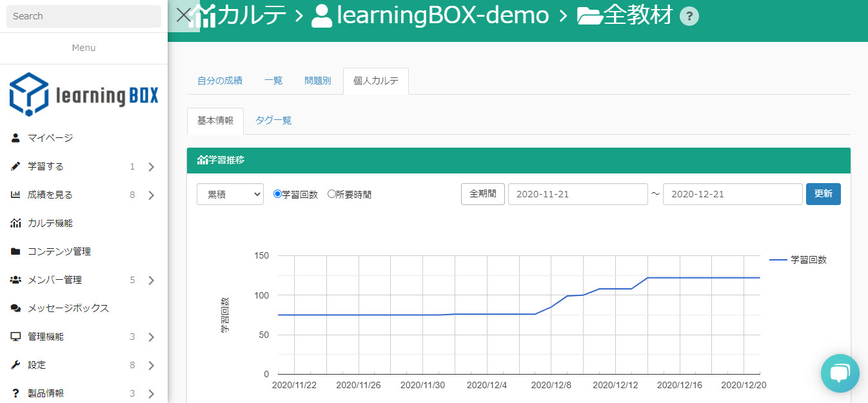The height and width of the screenshot is (403, 868).
Task: Click the Menu label in the sidebar
Action: (x=84, y=48)
